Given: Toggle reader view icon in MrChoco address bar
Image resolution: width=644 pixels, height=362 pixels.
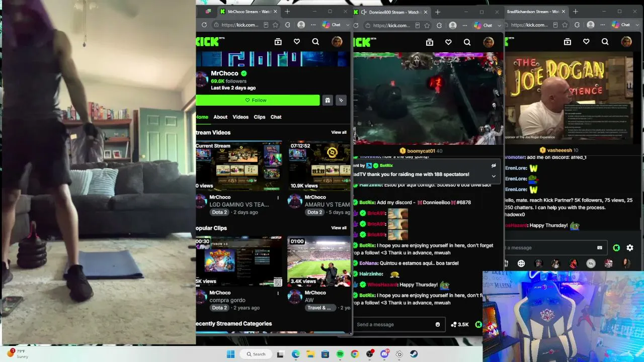Looking at the screenshot, I should (266, 25).
